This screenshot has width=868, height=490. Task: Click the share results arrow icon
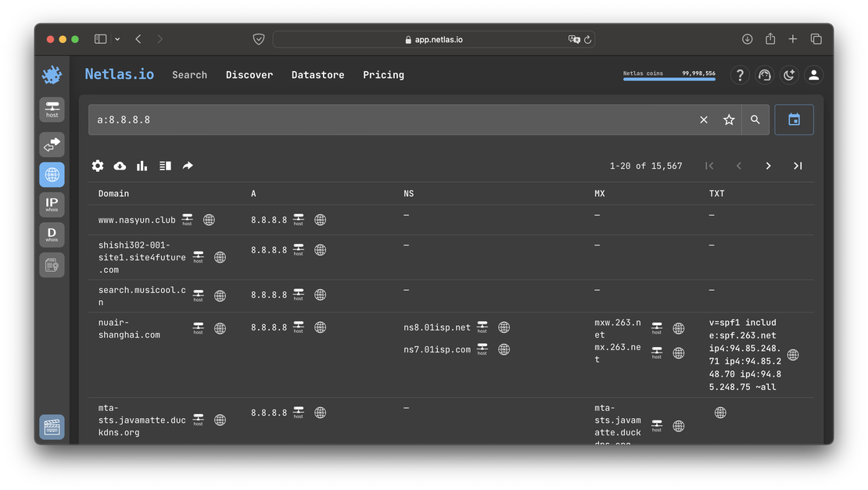(188, 166)
